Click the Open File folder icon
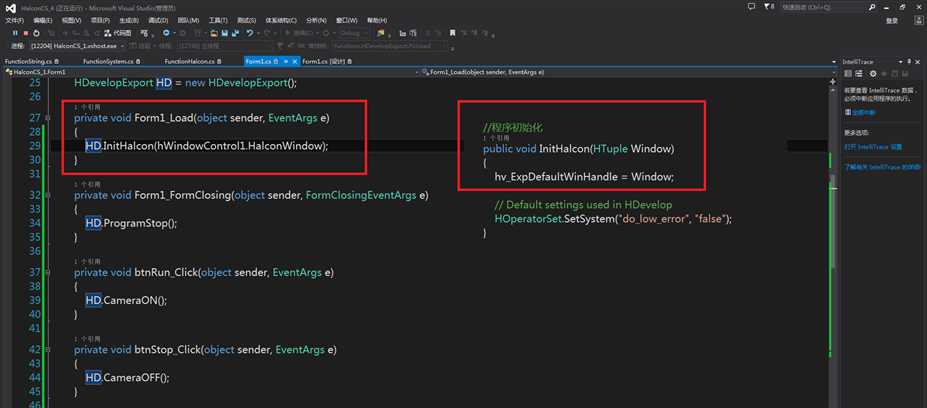Screen dimensions: 927x408 pyautogui.click(x=214, y=33)
